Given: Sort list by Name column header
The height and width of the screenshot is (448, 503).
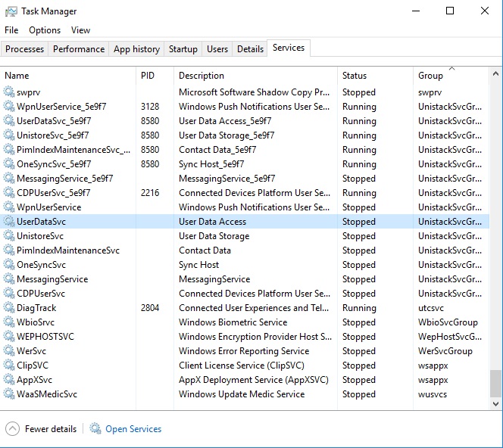Looking at the screenshot, I should 17,76.
